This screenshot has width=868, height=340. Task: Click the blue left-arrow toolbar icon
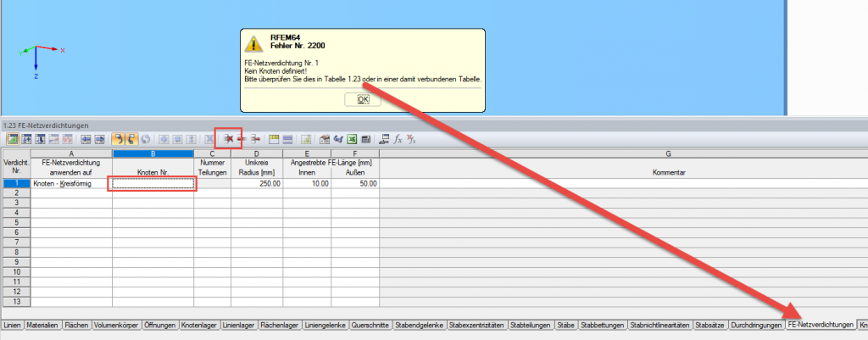tap(86, 139)
